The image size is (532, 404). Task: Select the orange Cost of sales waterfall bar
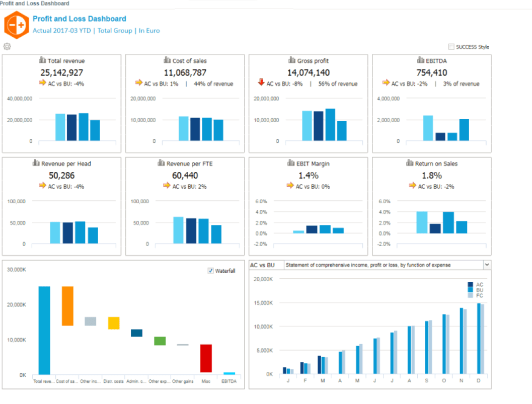pos(67,306)
